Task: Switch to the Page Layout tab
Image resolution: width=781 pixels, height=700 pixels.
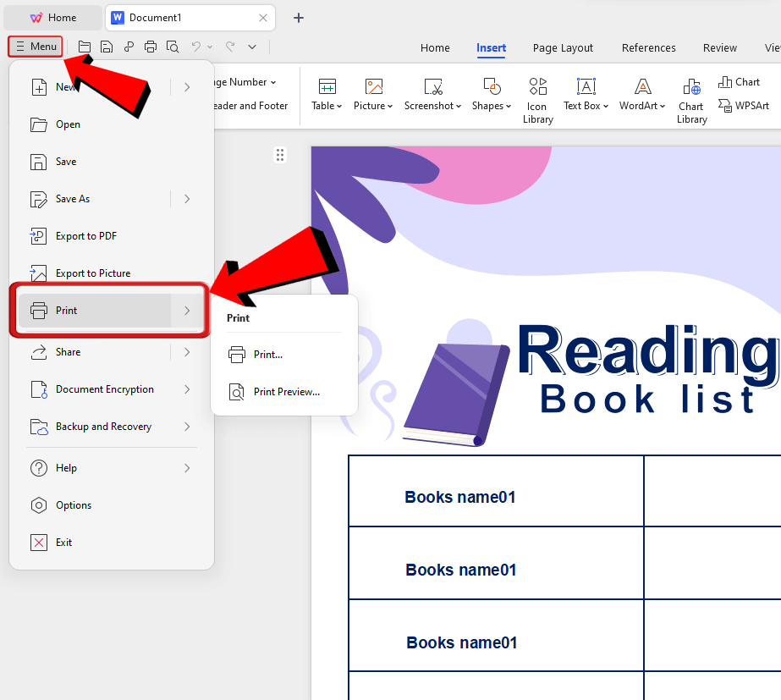Action: click(x=562, y=48)
